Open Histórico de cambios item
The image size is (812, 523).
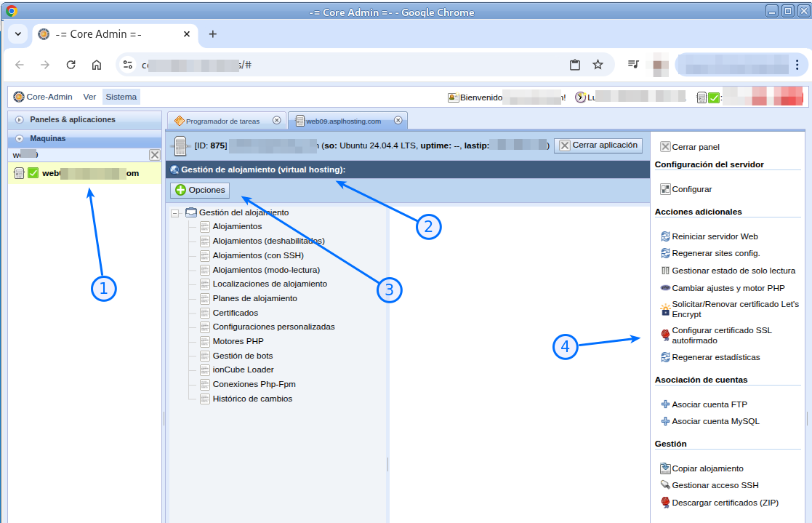click(x=252, y=399)
